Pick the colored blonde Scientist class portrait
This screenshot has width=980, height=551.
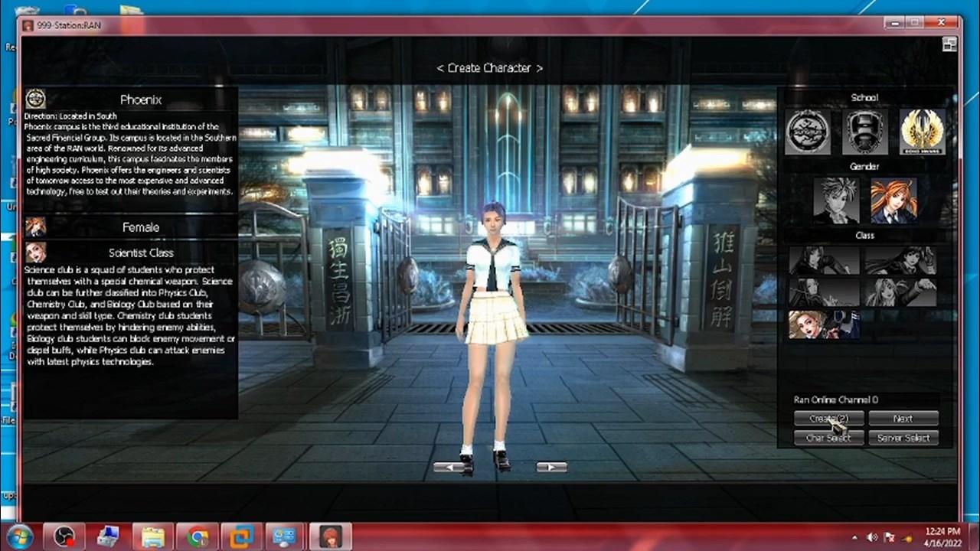pos(825,324)
